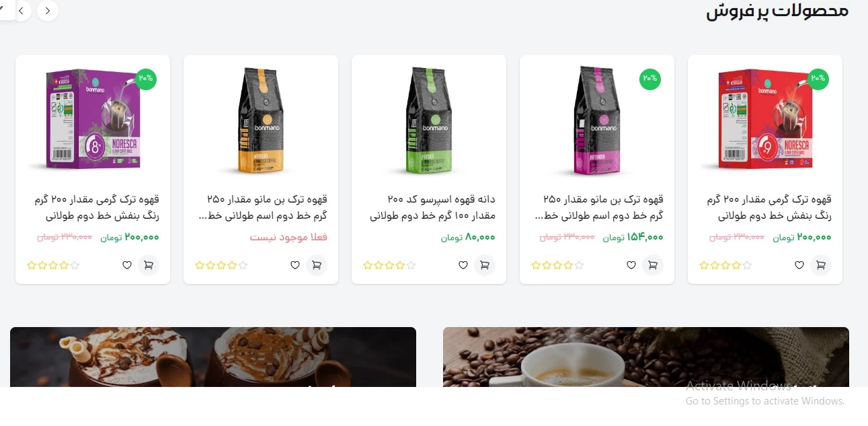868x426 pixels.
Task: Favorite the red Noresca coffee box with heart
Action: coord(799,265)
